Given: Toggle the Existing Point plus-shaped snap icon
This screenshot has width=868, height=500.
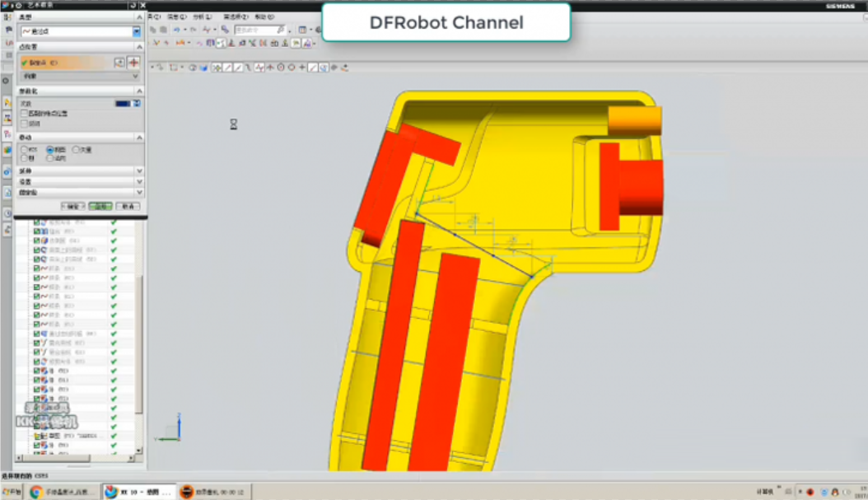Looking at the screenshot, I should point(302,68).
